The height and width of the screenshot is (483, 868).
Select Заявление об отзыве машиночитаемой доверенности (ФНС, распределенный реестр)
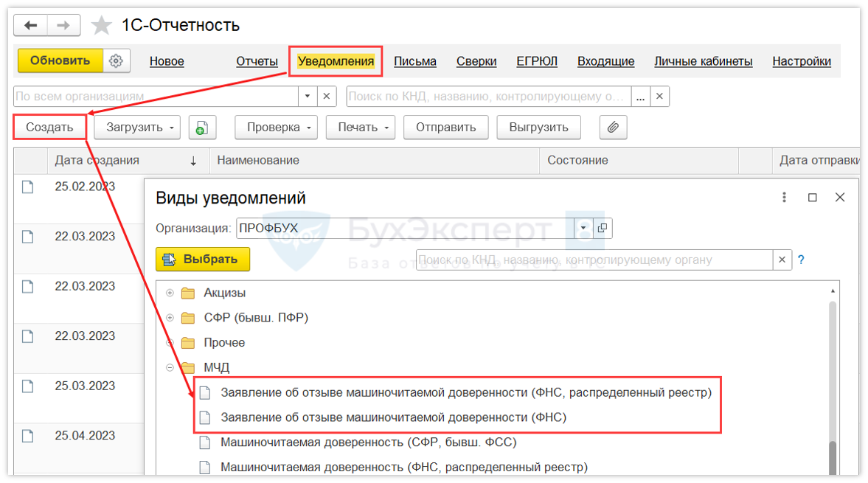click(x=466, y=393)
